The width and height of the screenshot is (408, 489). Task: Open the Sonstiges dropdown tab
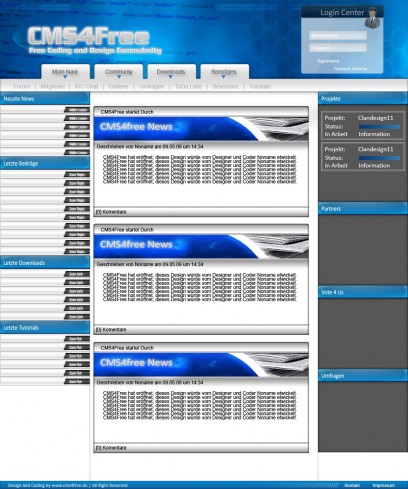coord(224,72)
